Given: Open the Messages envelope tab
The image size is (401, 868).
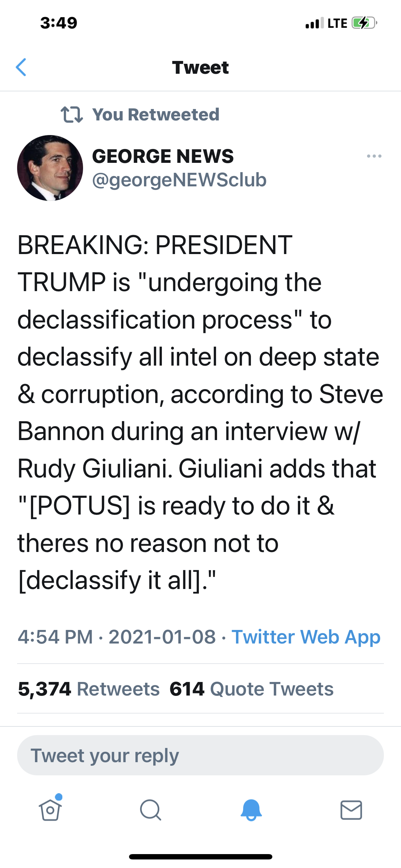Looking at the screenshot, I should click(x=351, y=810).
